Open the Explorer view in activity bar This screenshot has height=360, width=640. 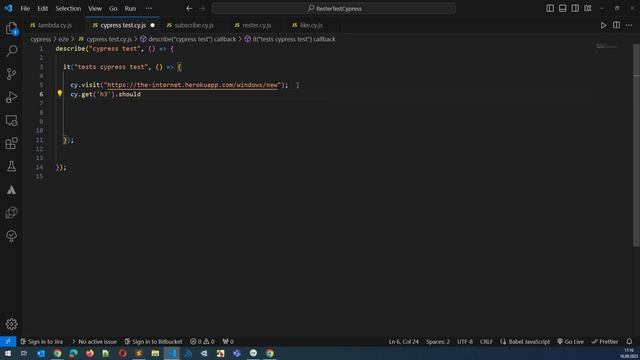coord(11,28)
